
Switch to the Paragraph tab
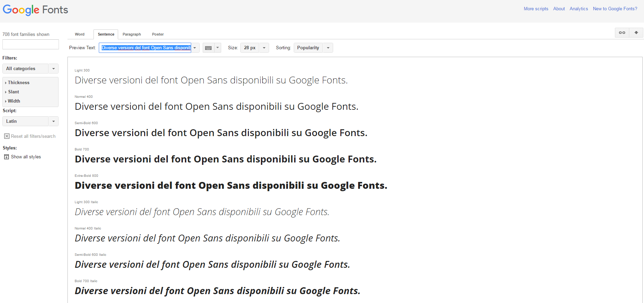click(x=132, y=34)
